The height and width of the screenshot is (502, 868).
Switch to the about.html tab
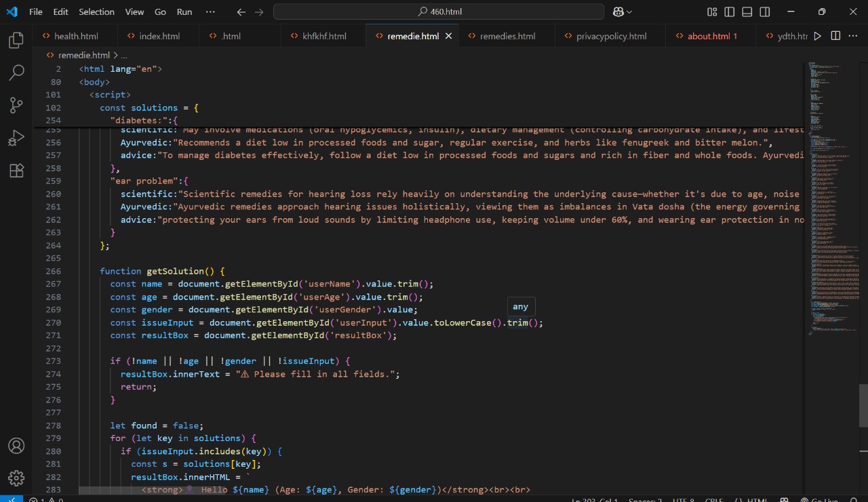pos(712,36)
